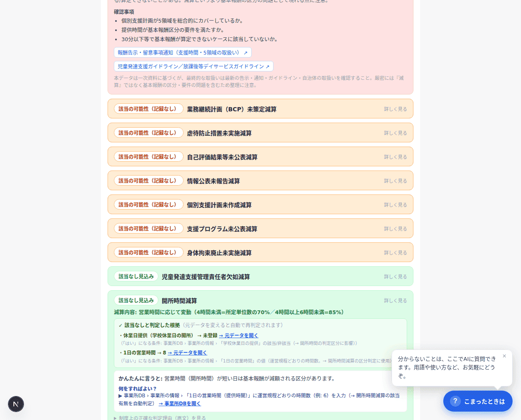Click 該当なし見込み badge on 開所時間減算 row

(136, 300)
